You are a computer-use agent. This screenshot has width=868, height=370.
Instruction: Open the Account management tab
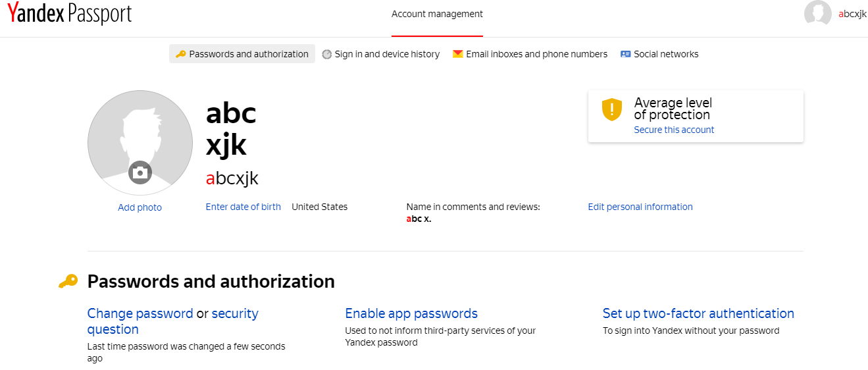coord(437,14)
